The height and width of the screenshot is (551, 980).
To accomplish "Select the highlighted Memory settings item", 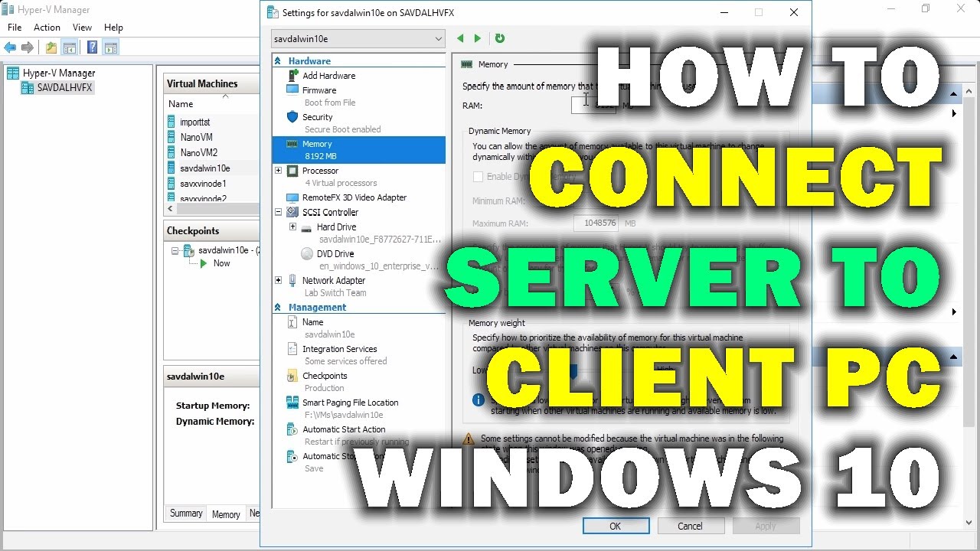I will pyautogui.click(x=358, y=149).
